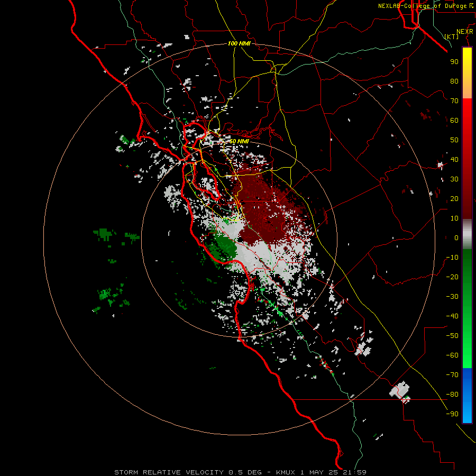
Task: Click the blue bottom segment of color bar
Action: click(467, 395)
